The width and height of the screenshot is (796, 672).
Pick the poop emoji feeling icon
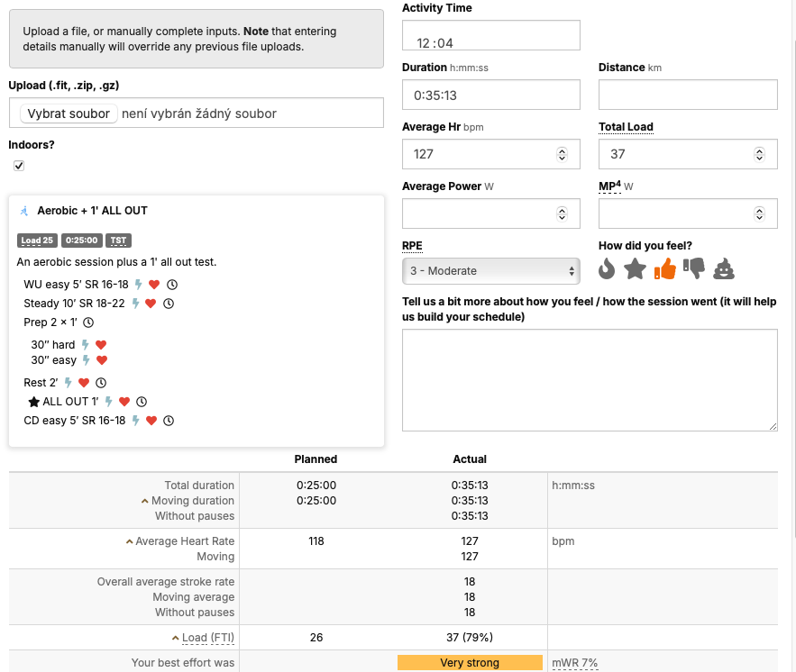pos(724,268)
